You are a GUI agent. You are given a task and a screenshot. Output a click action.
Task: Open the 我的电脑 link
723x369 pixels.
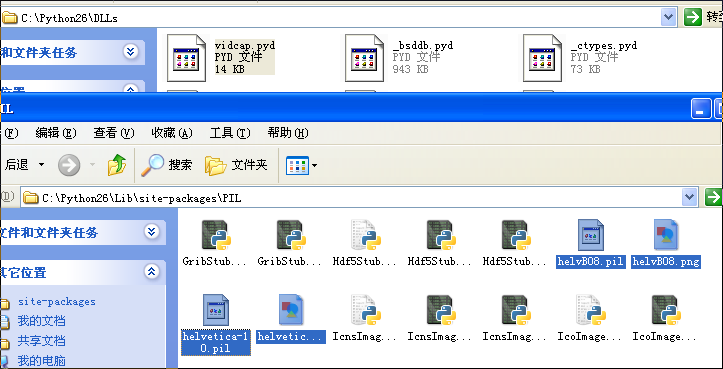tap(41, 360)
